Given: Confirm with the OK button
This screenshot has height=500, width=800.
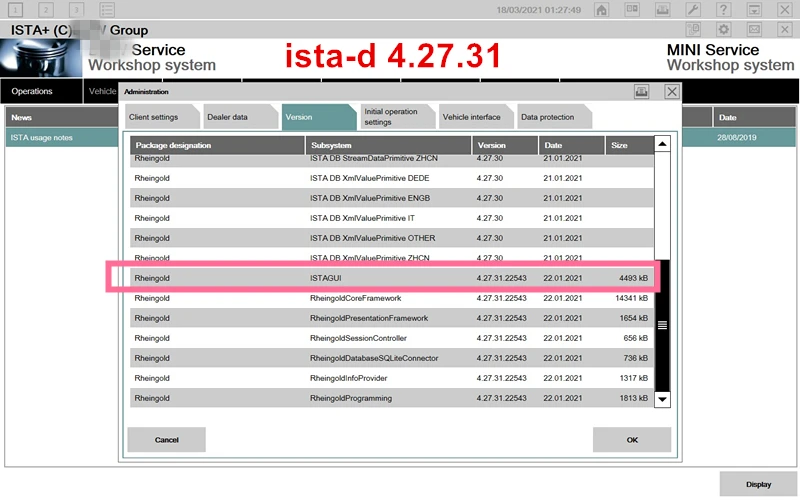Looking at the screenshot, I should (631, 440).
